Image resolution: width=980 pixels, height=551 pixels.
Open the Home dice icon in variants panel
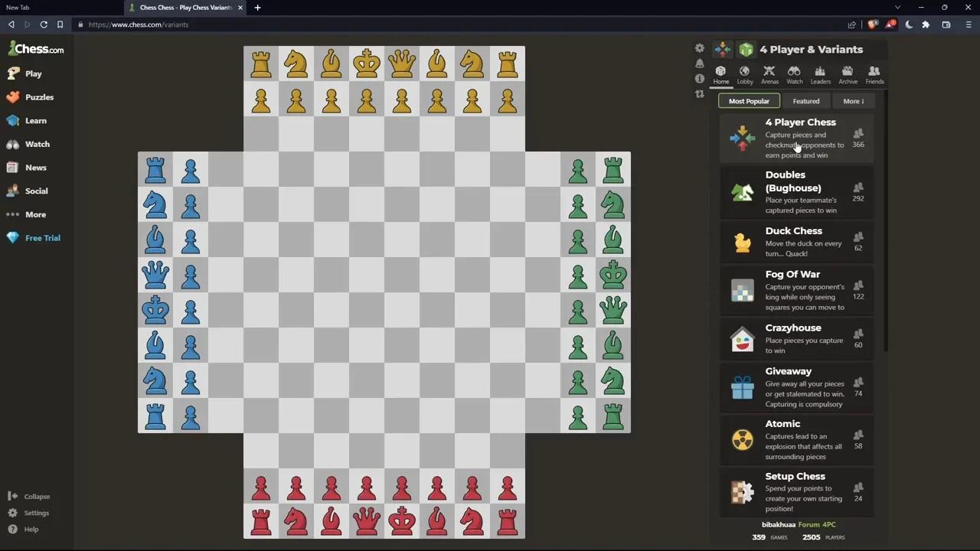point(720,75)
